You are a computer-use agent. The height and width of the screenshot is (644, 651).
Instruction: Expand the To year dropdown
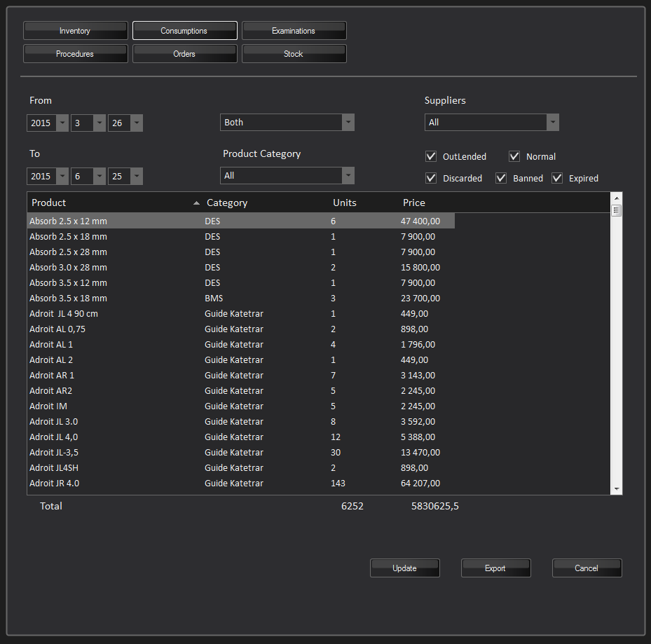[62, 176]
